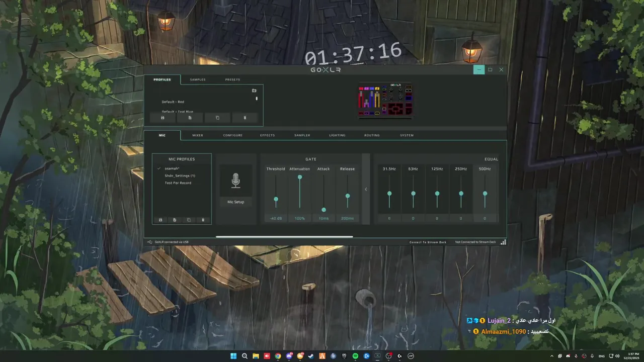Open the Configure tab
Image resolution: width=644 pixels, height=362 pixels.
(233, 135)
